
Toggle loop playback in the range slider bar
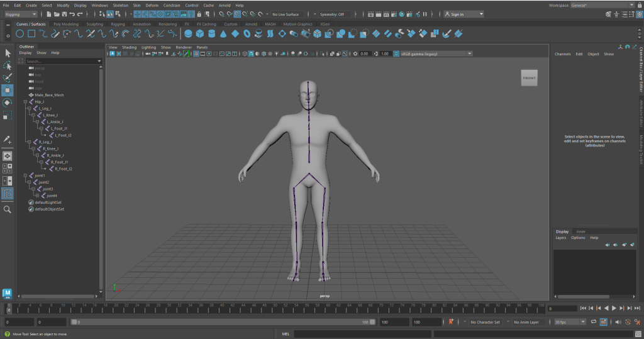click(x=592, y=322)
